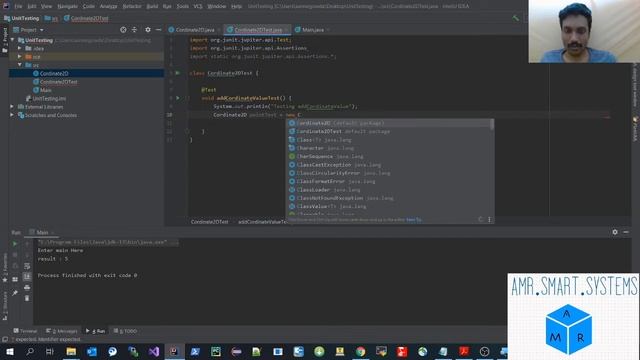Open Outlook from taskbar

click(x=92, y=351)
